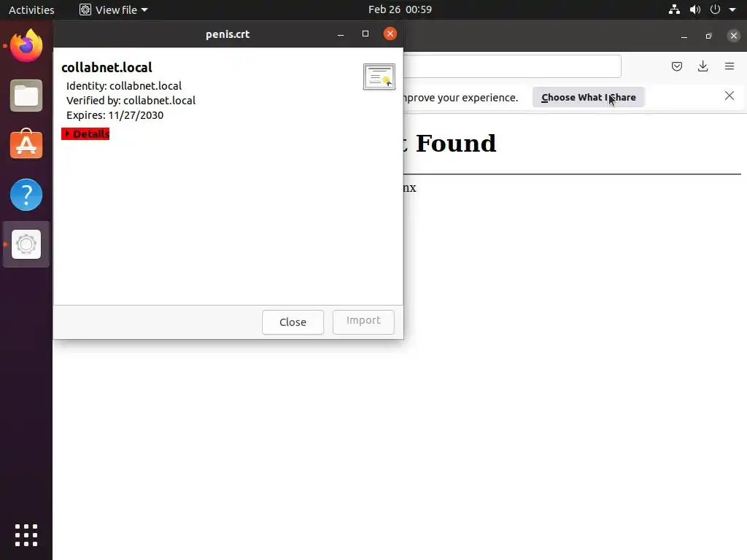Open Files from the dock
The width and height of the screenshot is (747, 560).
click(26, 96)
